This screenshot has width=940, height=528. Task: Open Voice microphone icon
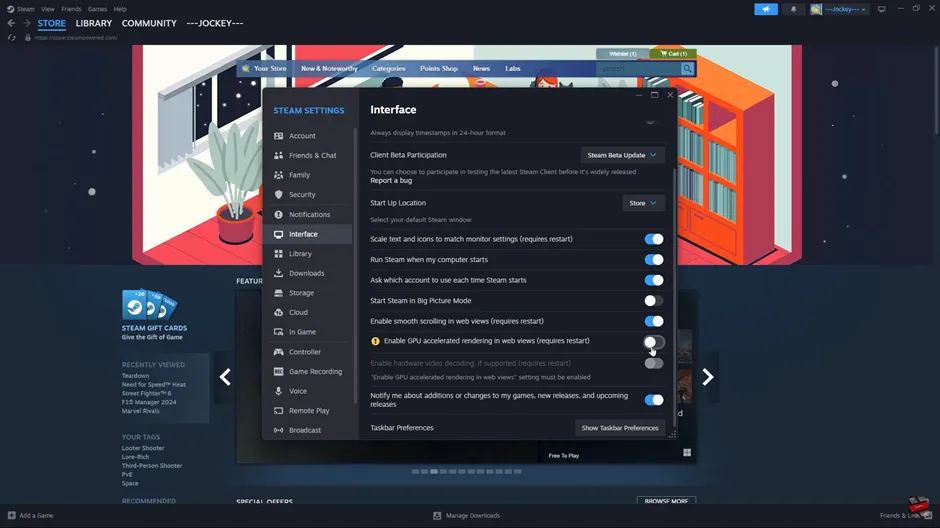pos(278,391)
